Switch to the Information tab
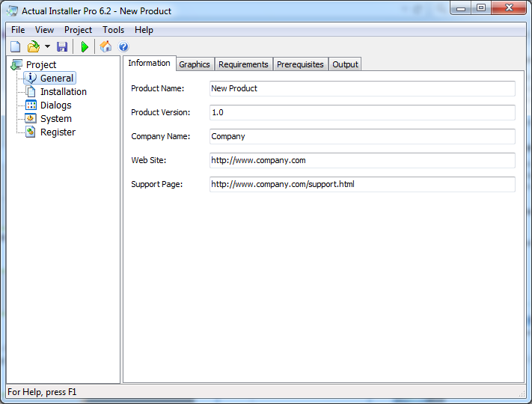This screenshot has height=404, width=532. (150, 63)
